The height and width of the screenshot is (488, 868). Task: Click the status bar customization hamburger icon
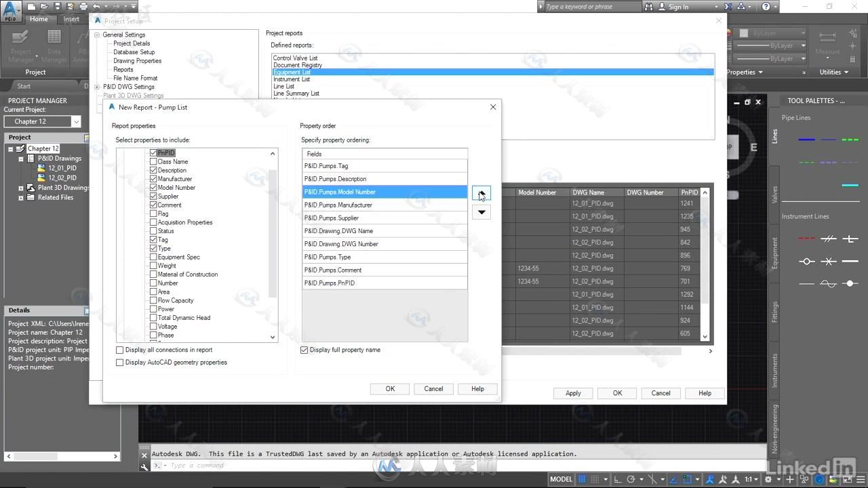pos(860,479)
